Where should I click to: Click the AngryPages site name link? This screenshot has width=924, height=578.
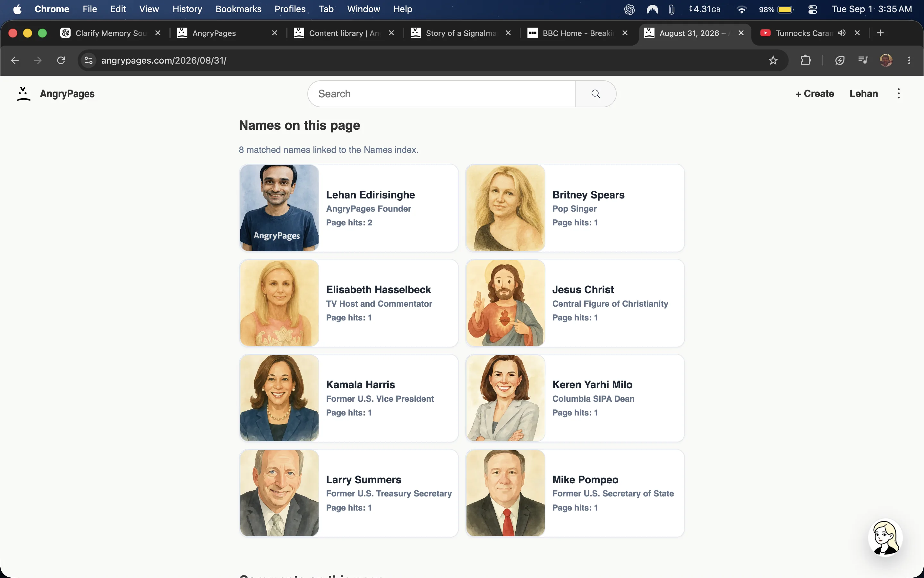[67, 94]
